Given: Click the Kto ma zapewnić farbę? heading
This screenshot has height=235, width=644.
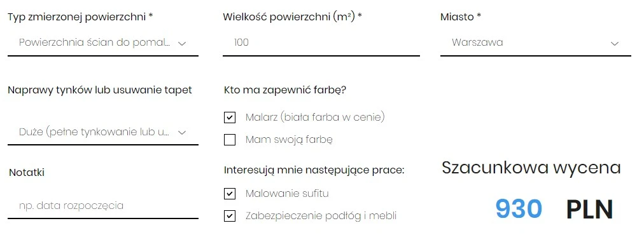Looking at the screenshot, I should point(286,90).
